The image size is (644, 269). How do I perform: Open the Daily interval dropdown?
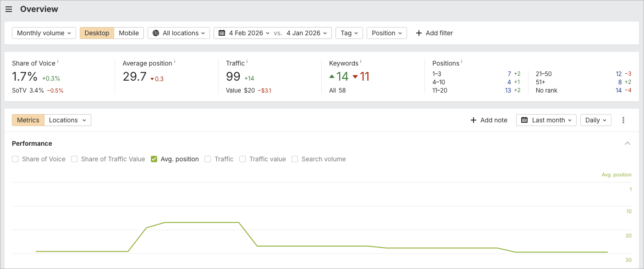pyautogui.click(x=595, y=120)
